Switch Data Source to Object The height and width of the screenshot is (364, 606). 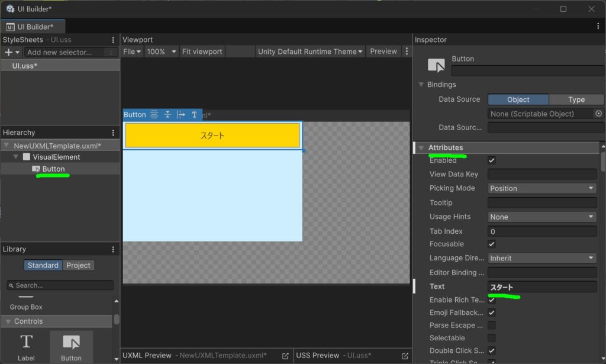pos(518,99)
